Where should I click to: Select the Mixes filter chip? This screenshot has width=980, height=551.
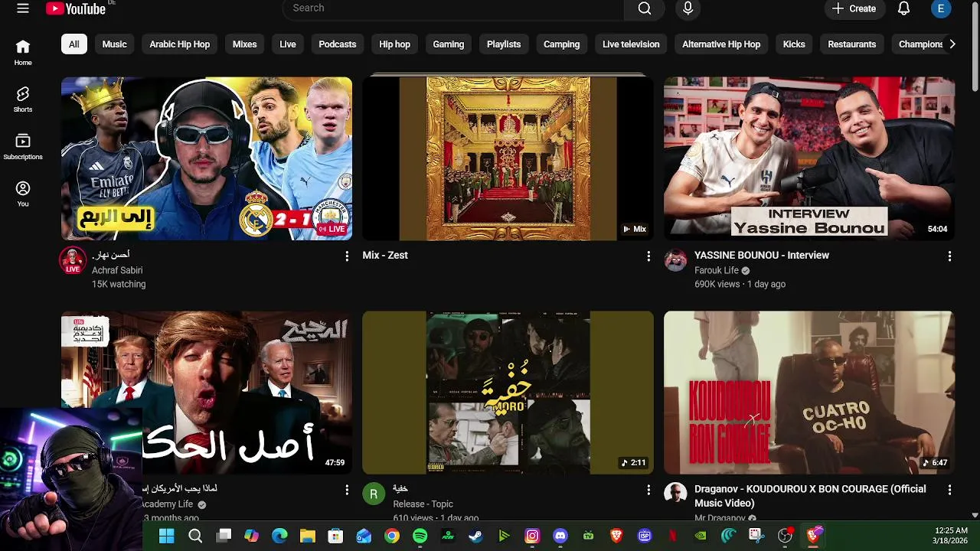pos(244,44)
